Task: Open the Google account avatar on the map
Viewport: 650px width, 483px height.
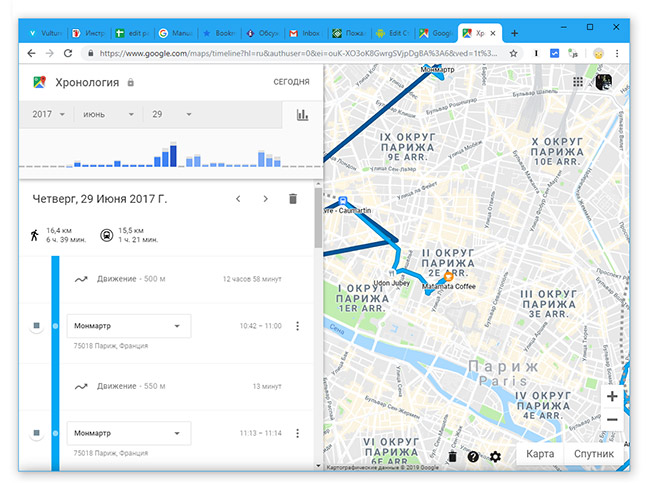Action: point(604,82)
